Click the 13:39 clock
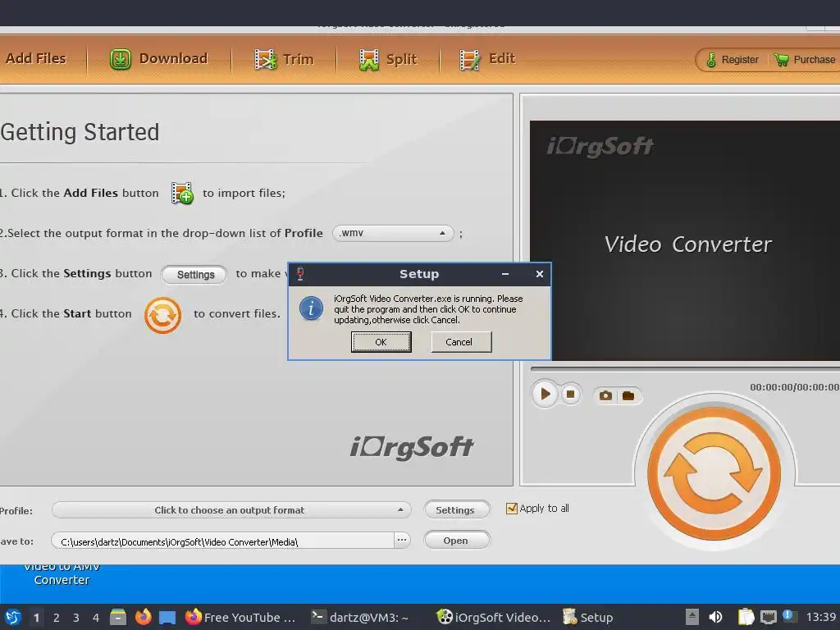The width and height of the screenshot is (840, 630). point(820,617)
